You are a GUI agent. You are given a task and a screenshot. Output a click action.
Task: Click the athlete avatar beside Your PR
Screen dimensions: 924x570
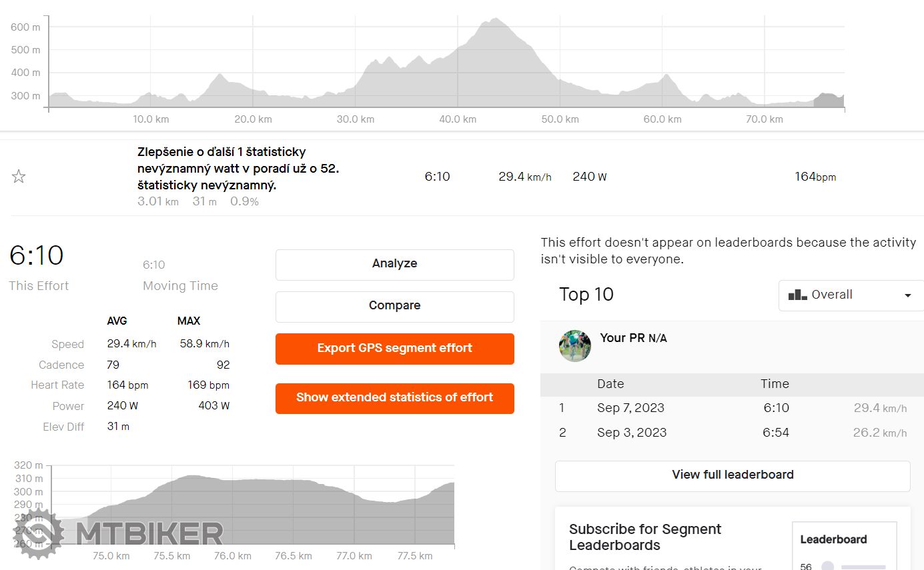coord(574,345)
